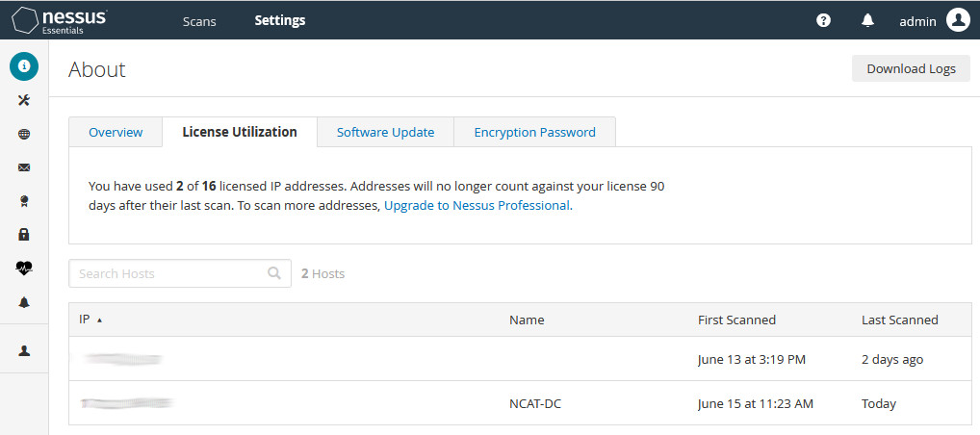Viewport: 980px width, 435px height.
Task: Sort by First Scanned column header
Action: tap(736, 320)
